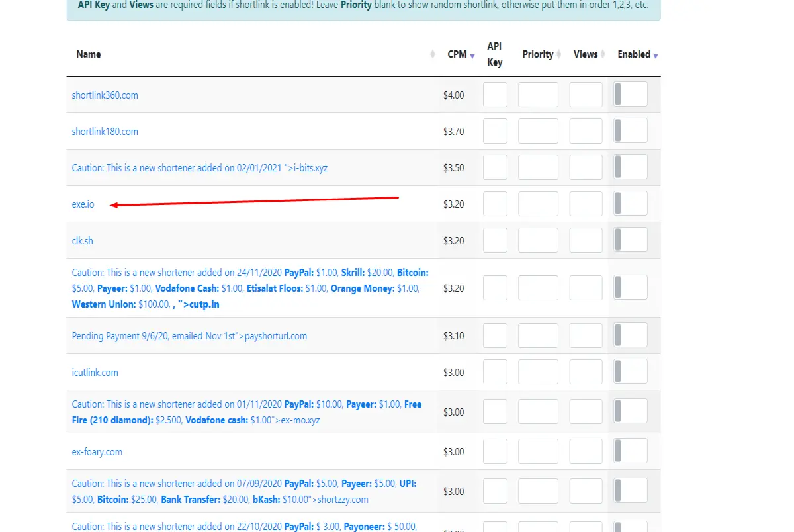Screen dimensions: 794x532
Task: Click Views field for shortlink360.com
Action: click(586, 95)
